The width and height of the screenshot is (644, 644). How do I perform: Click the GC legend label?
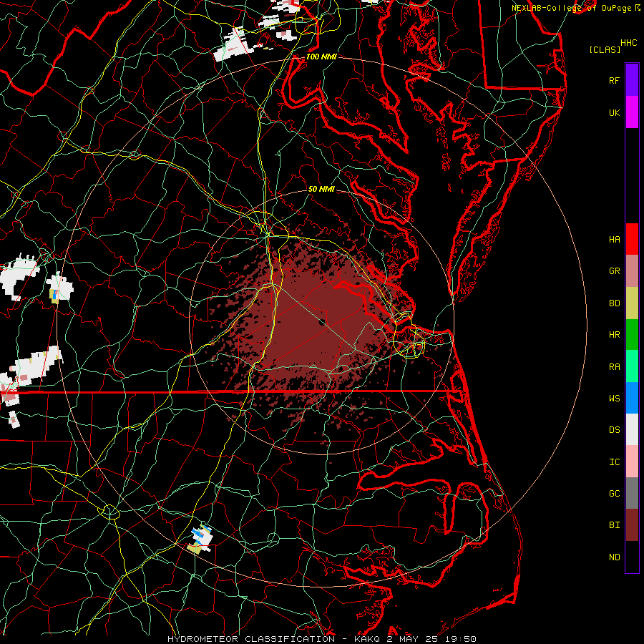click(614, 494)
